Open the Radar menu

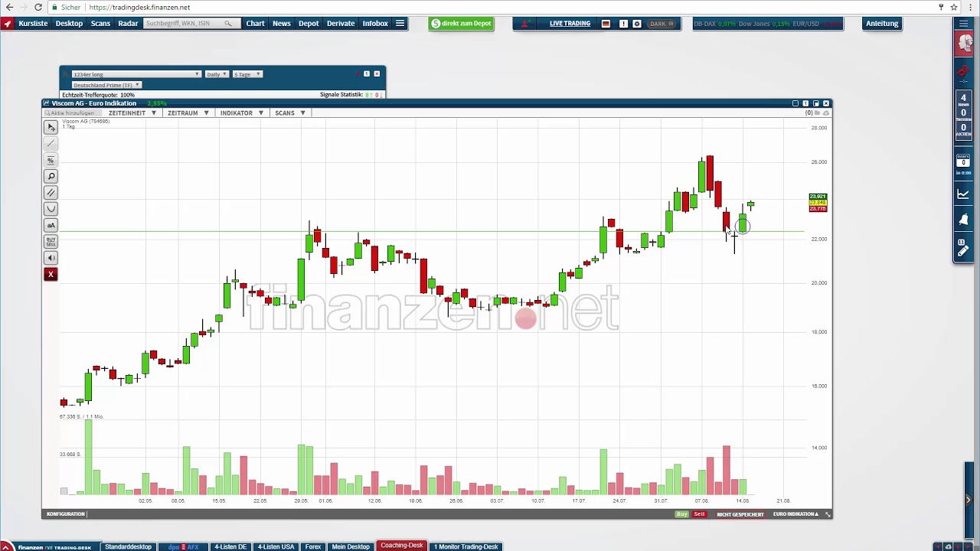[128, 24]
